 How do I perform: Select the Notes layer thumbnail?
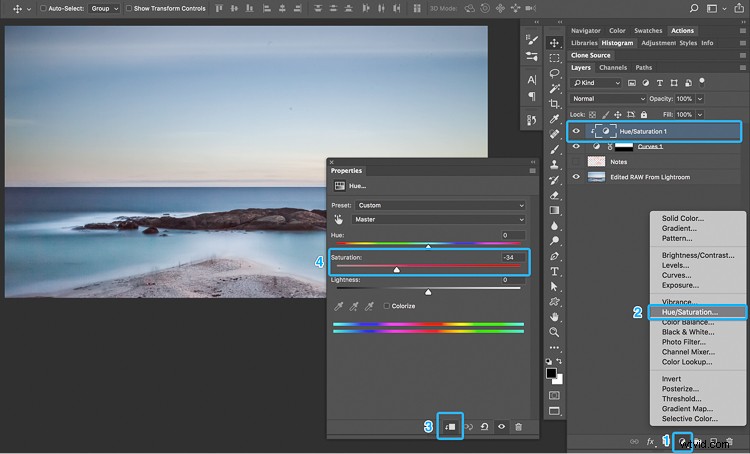[x=596, y=162]
